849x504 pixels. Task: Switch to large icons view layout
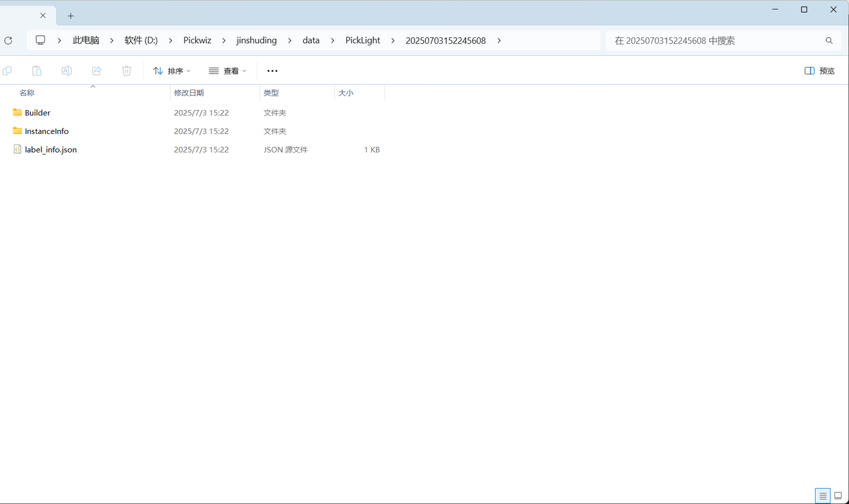[x=838, y=495]
